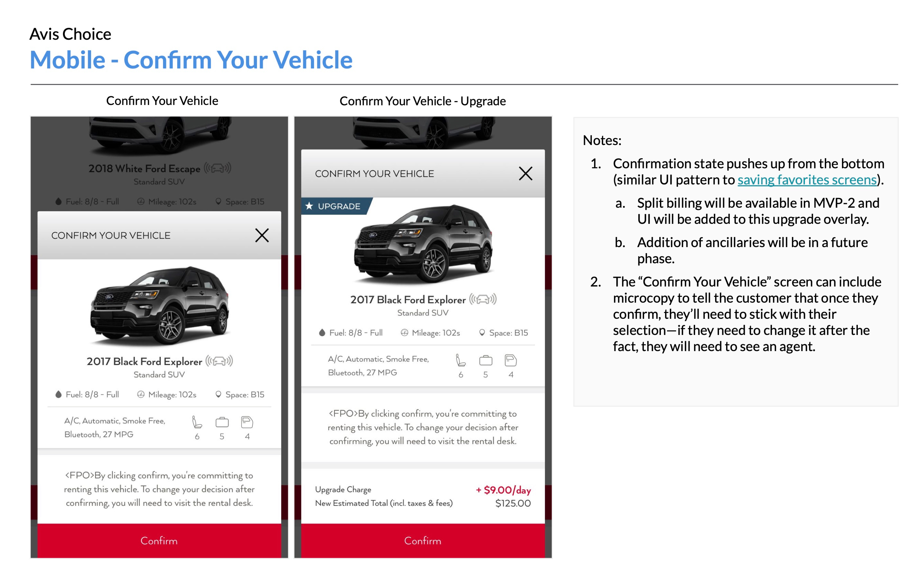Viewport: 924px width, 583px height.
Task: Click the mileage gauge icon in left overlay
Action: pyautogui.click(x=141, y=395)
